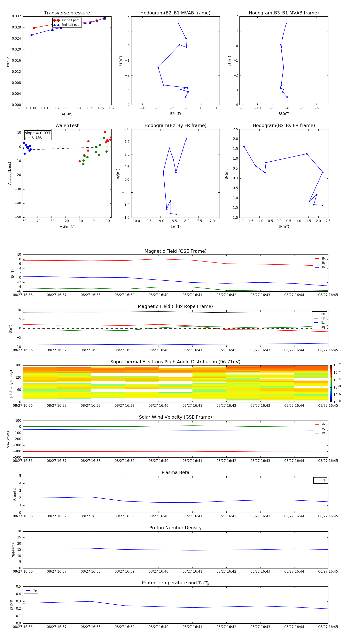Click the 'A(T·m)' x-axis label

[x=67, y=114]
